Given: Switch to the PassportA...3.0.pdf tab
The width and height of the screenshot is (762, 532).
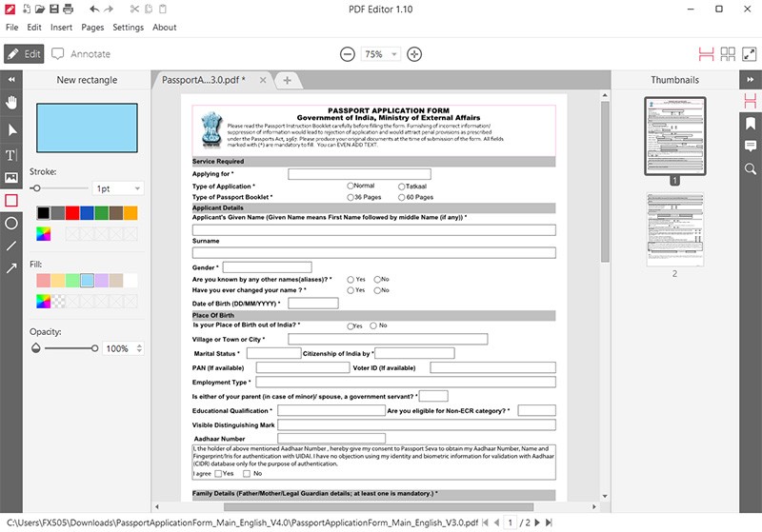Looking at the screenshot, I should point(204,80).
